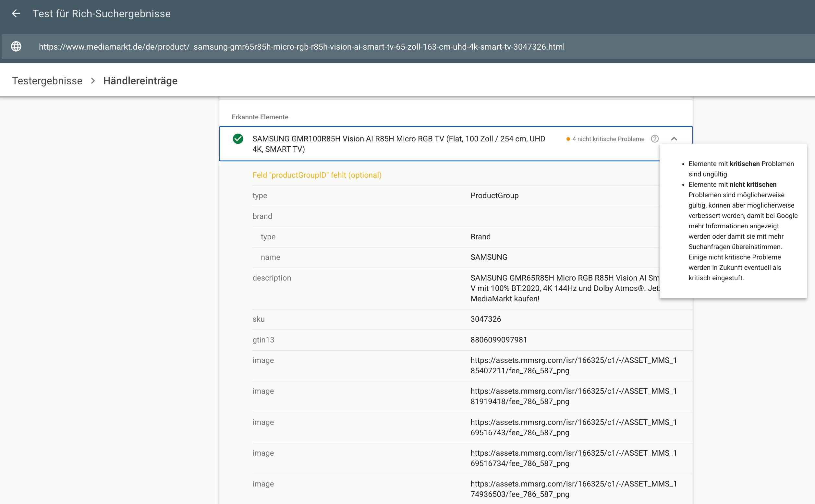This screenshot has height=504, width=815.
Task: Go to Testergebnisse breadcrumb
Action: [x=47, y=81]
